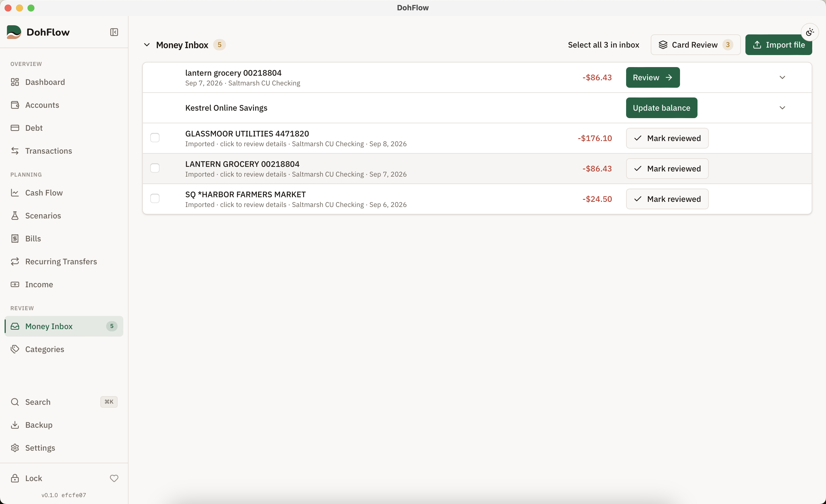Click Update balance for Kestrel Online Savings
The image size is (826, 504).
(x=661, y=108)
